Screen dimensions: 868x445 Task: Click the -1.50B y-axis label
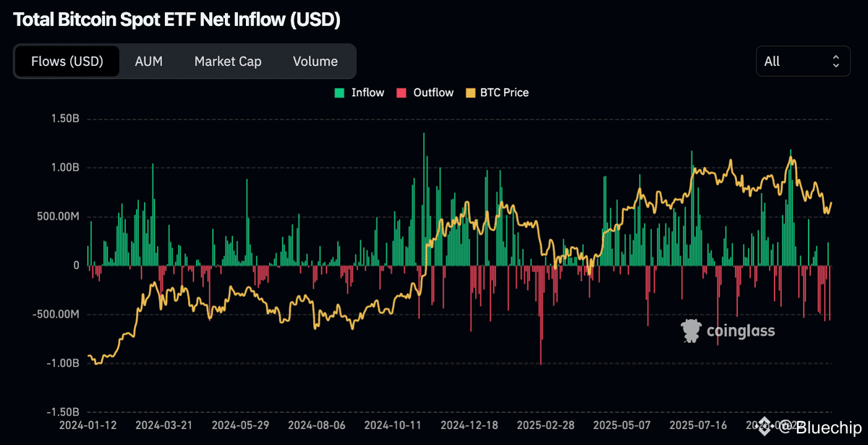click(x=62, y=412)
